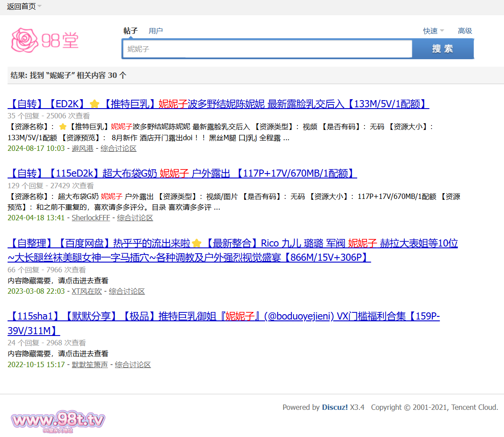Viewport: 504px width, 437px height.
Task: View the author profile 避风港
Action: (x=82, y=148)
